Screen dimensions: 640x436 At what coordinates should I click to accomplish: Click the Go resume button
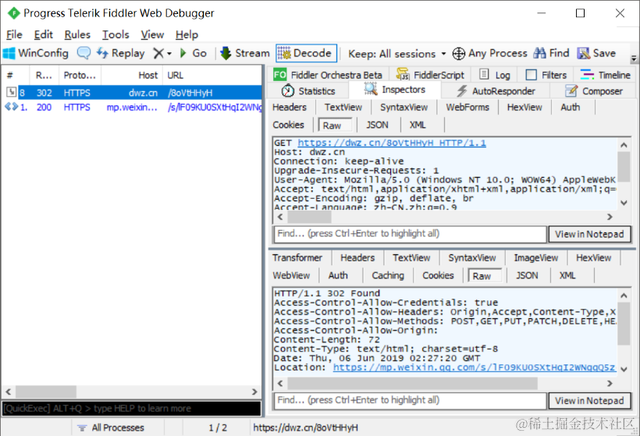click(x=193, y=53)
